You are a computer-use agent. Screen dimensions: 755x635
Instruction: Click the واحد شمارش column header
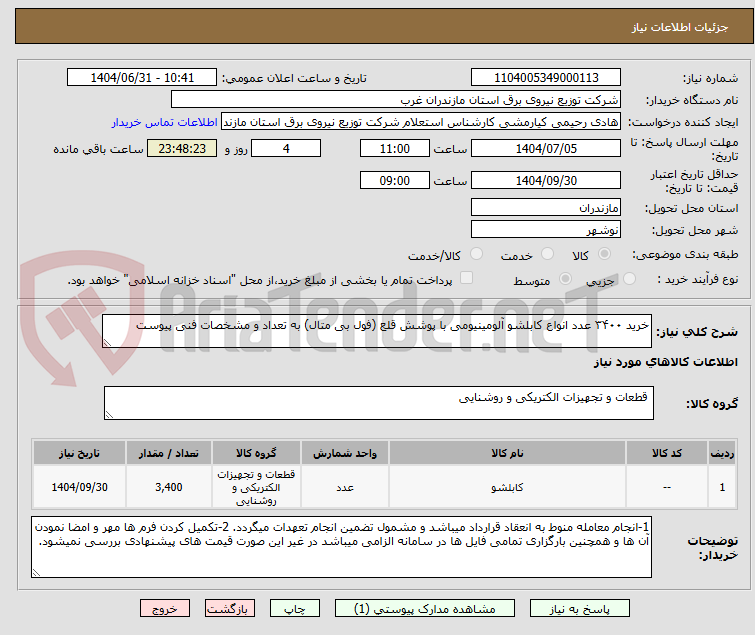(x=345, y=453)
